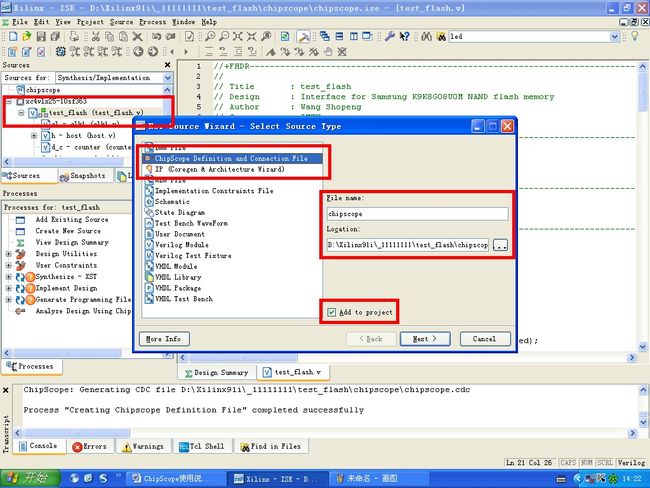The image size is (650, 488).
Task: Expand the h - host tree node
Action: pyautogui.click(x=34, y=136)
